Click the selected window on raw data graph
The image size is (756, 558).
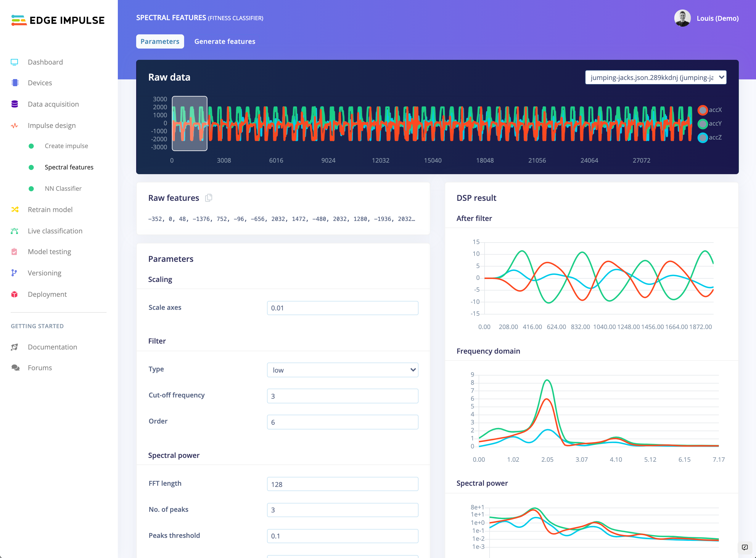[189, 123]
